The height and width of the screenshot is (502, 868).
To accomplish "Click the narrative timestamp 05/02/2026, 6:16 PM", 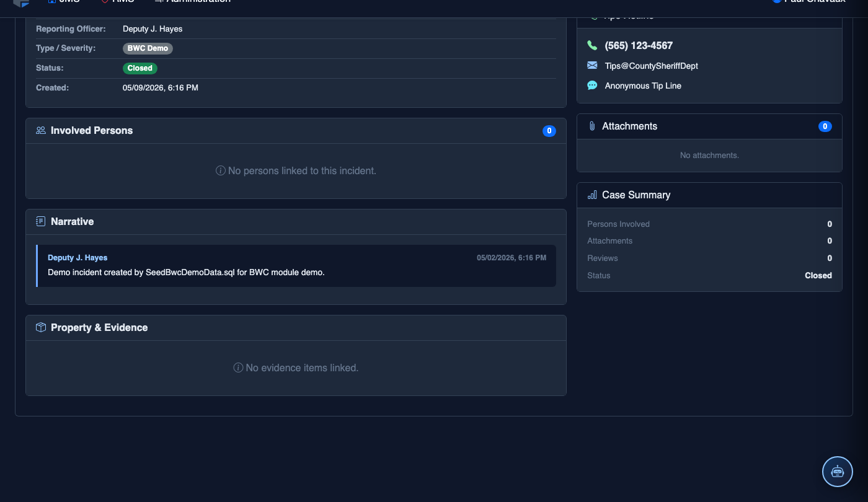I will click(x=511, y=258).
